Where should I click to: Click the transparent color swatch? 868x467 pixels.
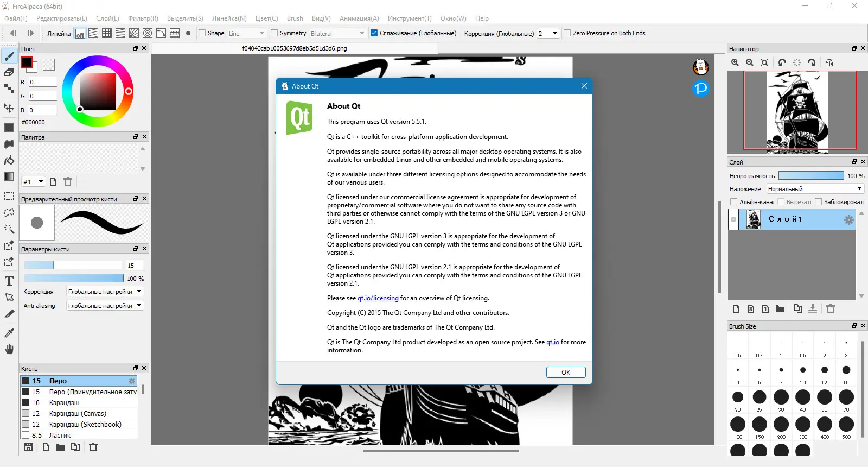[x=49, y=65]
